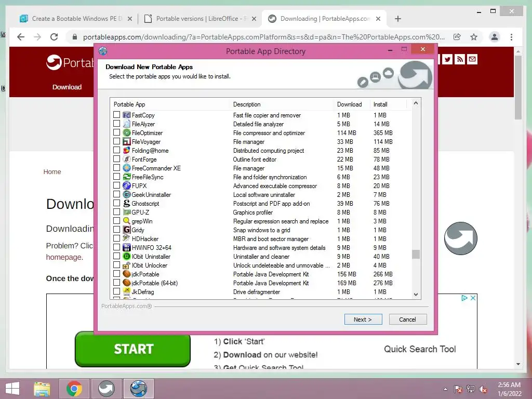Click the Gridy app icon
This screenshot has width=532, height=399.
pyautogui.click(x=127, y=230)
